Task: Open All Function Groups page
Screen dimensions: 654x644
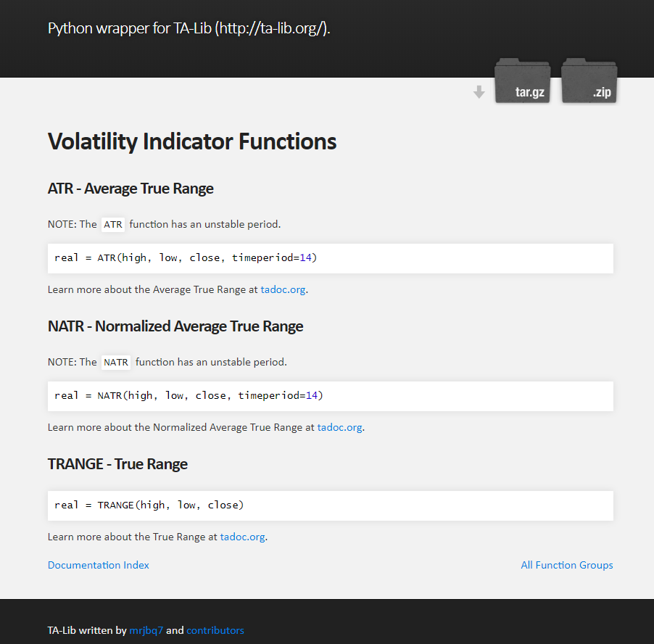Action: click(x=567, y=565)
